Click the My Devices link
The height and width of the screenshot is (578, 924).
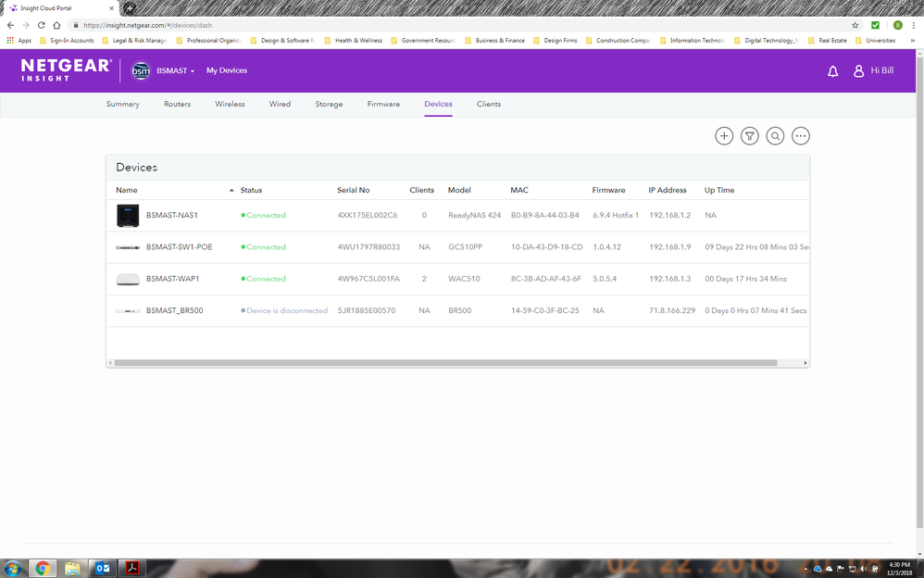227,70
